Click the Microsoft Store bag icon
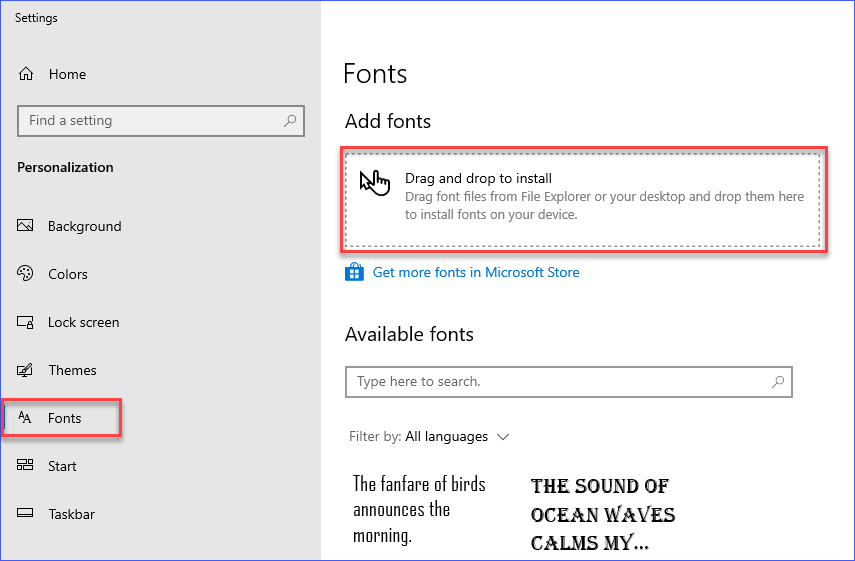 click(x=354, y=272)
